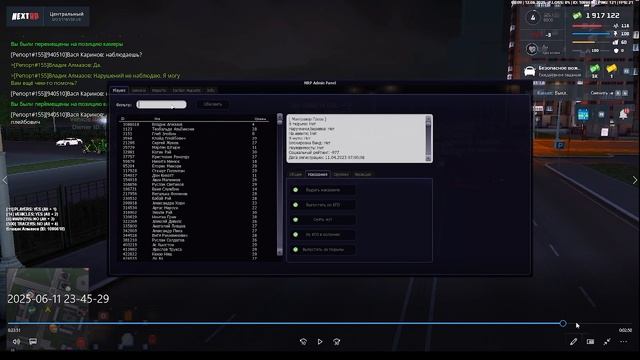Open the pencil edit tools

[573, 342]
